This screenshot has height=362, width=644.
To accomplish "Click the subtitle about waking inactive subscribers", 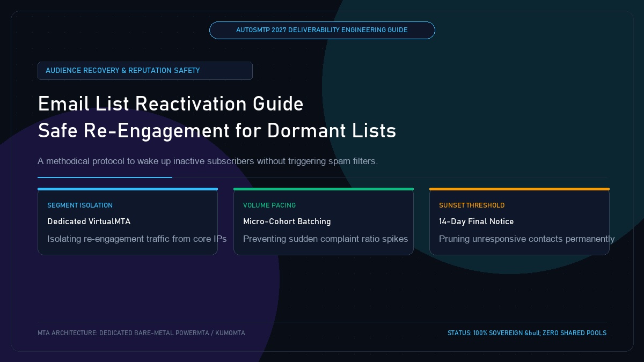I will tap(208, 161).
